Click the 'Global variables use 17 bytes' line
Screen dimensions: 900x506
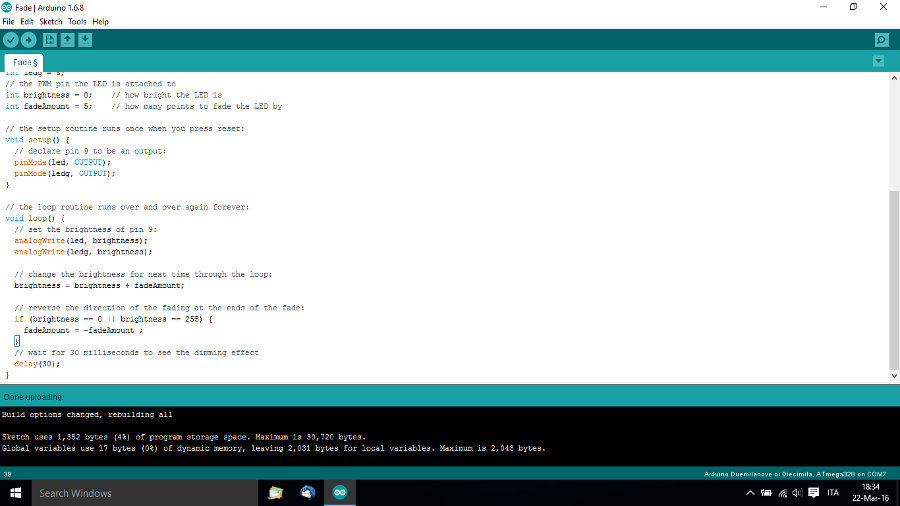click(273, 448)
